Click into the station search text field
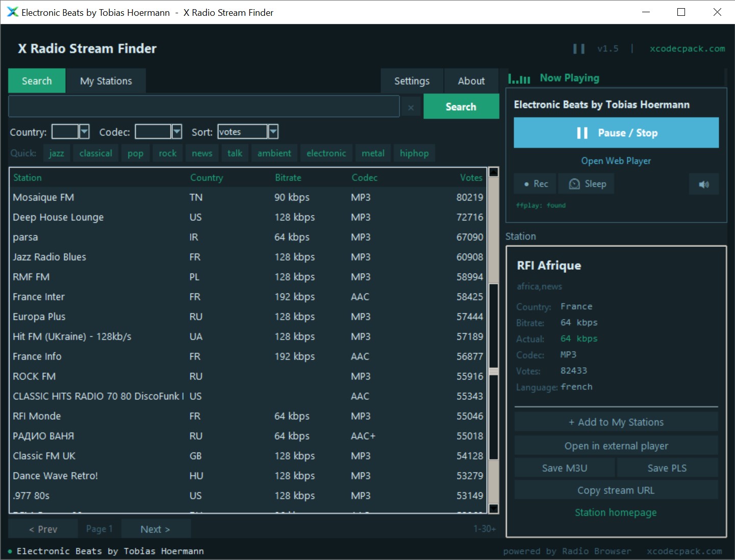This screenshot has width=735, height=560. [204, 107]
